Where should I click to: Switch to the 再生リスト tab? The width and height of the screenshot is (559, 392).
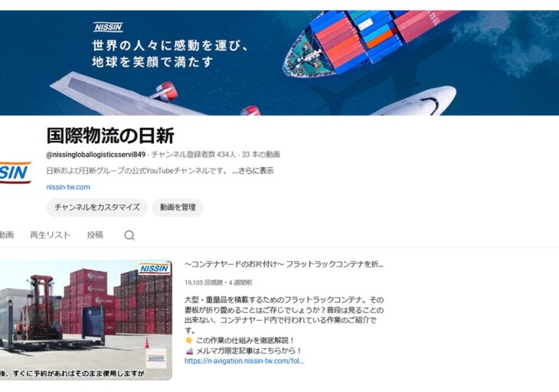coord(51,235)
